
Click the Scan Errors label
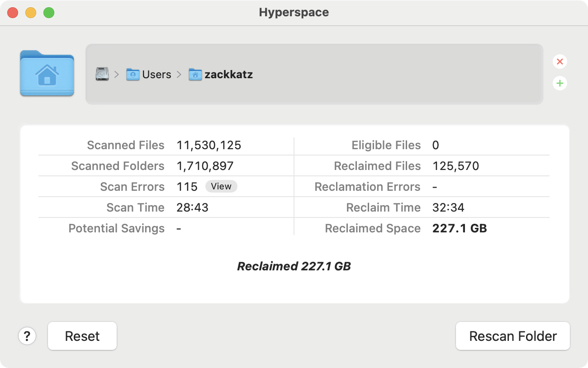coord(132,187)
